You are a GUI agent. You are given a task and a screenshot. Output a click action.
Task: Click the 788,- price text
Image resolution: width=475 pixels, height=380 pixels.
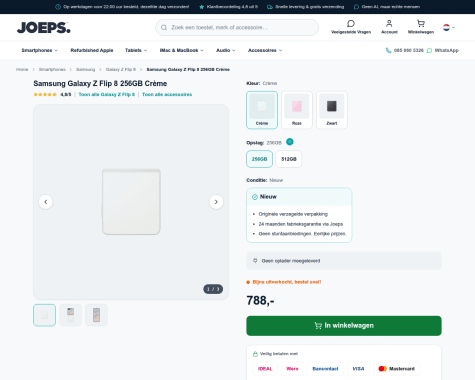[260, 301]
